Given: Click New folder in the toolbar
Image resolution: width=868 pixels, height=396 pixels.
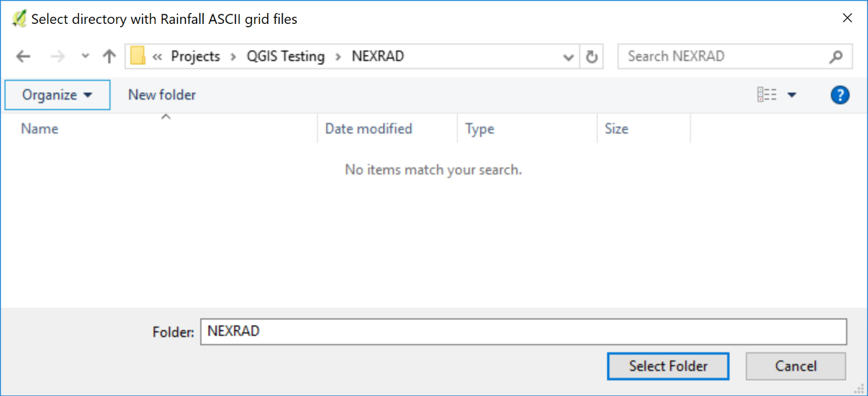Looking at the screenshot, I should [162, 95].
